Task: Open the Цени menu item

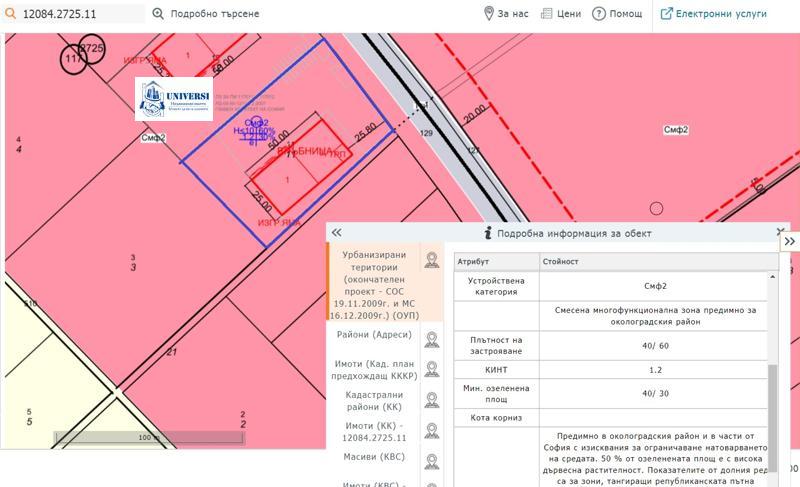Action: pyautogui.click(x=560, y=14)
